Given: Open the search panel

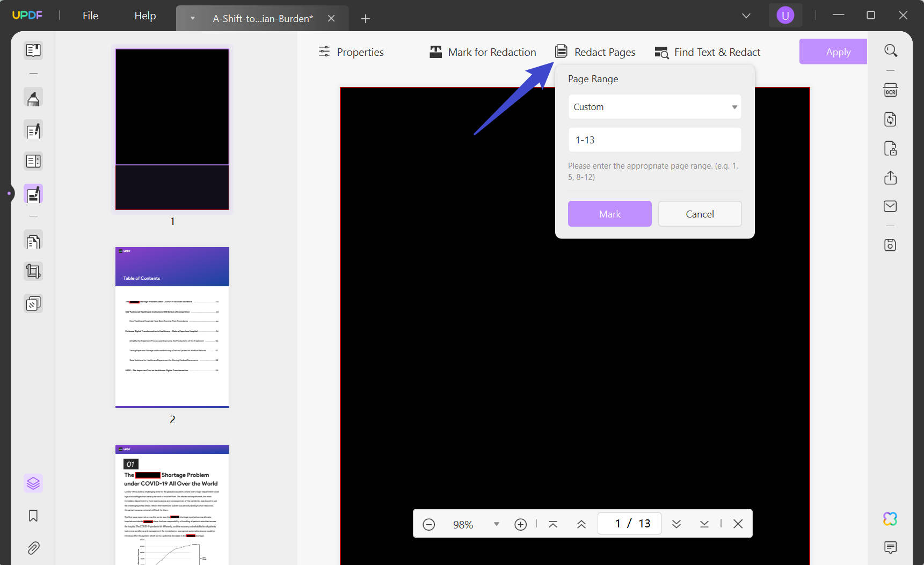Looking at the screenshot, I should pyautogui.click(x=891, y=50).
